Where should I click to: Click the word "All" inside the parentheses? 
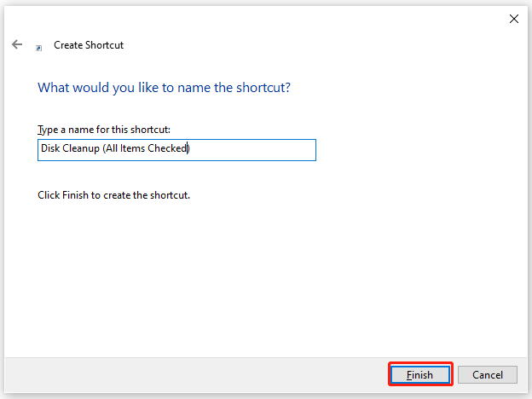pos(114,149)
